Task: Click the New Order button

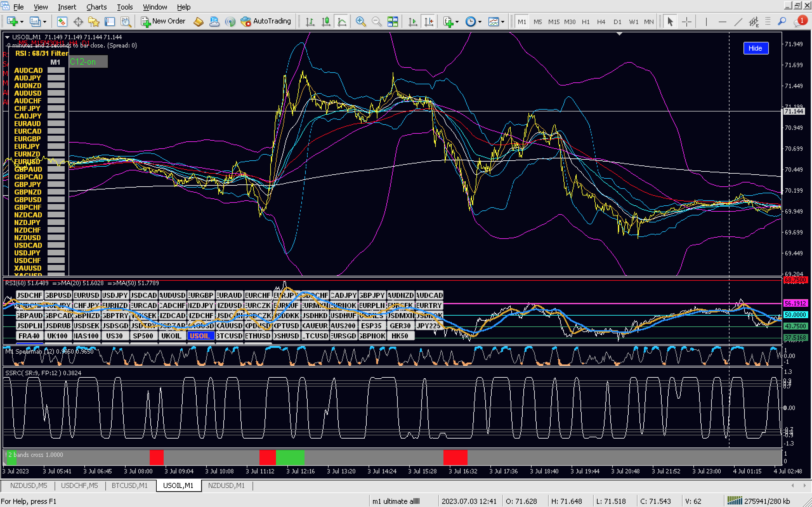Action: click(x=163, y=21)
